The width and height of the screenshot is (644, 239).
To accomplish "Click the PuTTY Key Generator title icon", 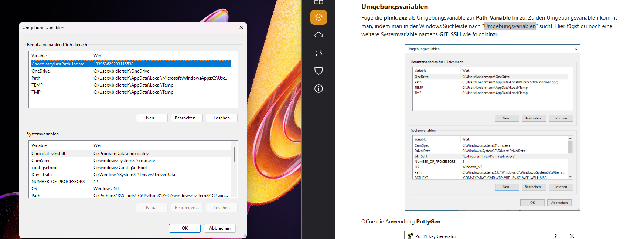I will pos(410,236).
